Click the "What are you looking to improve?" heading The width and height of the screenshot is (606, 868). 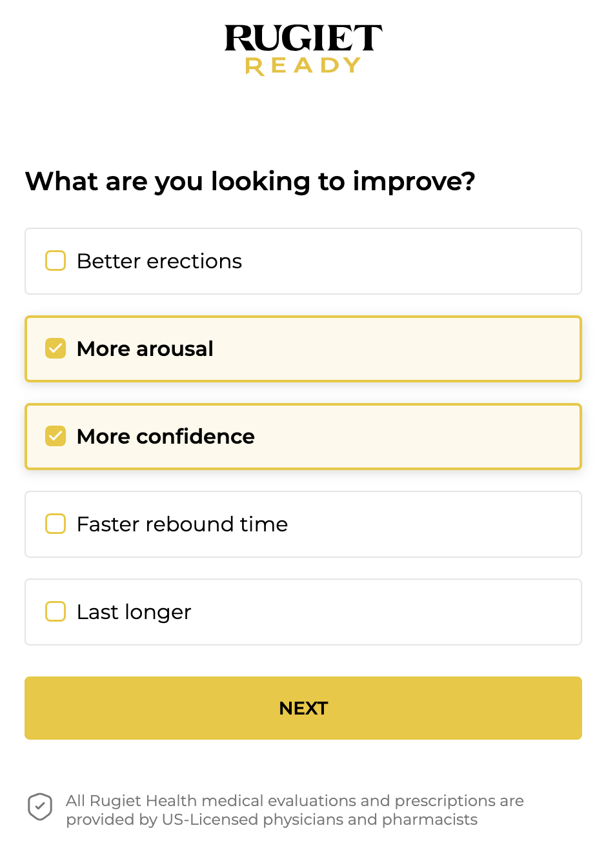(x=250, y=181)
